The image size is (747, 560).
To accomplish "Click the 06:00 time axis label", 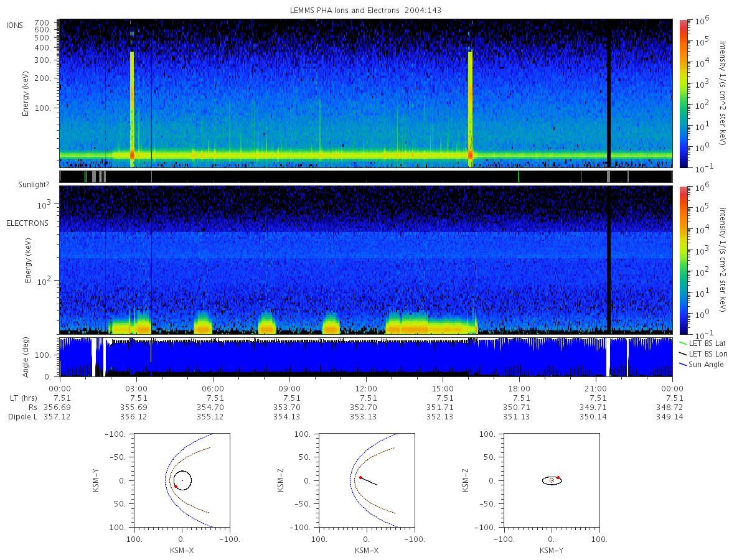I will 213,388.
